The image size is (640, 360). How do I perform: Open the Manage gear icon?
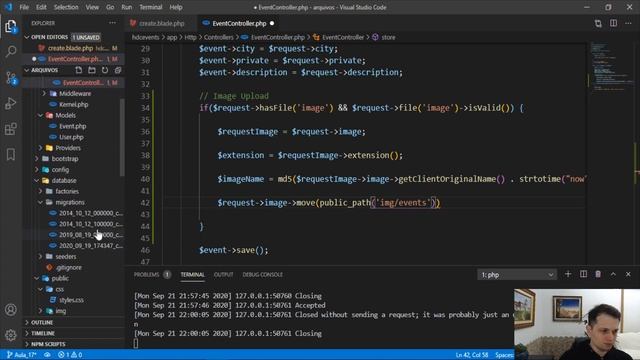point(11,335)
